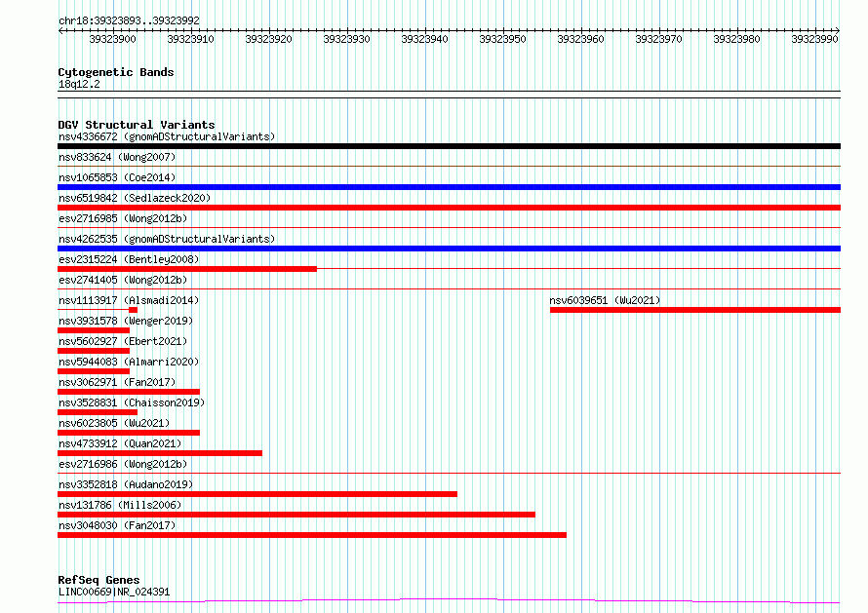Select the nsv1113917 (Alsmadi2014) label
The height and width of the screenshot is (613, 868).
(129, 300)
